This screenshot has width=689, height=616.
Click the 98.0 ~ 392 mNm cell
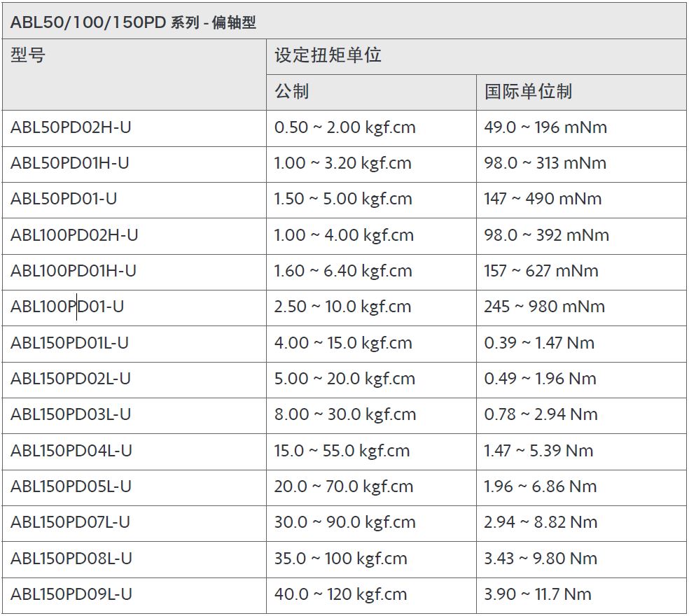point(546,235)
